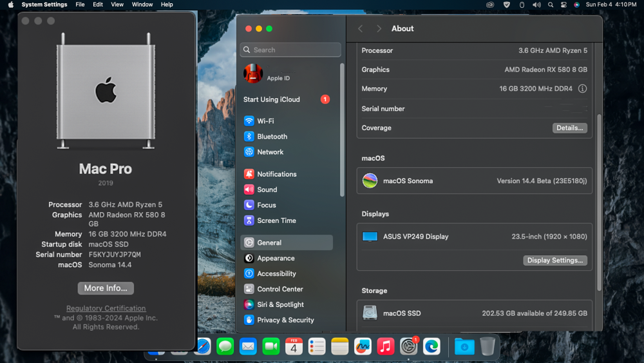
Task: Click the menu bar date and time
Action: coord(611,5)
